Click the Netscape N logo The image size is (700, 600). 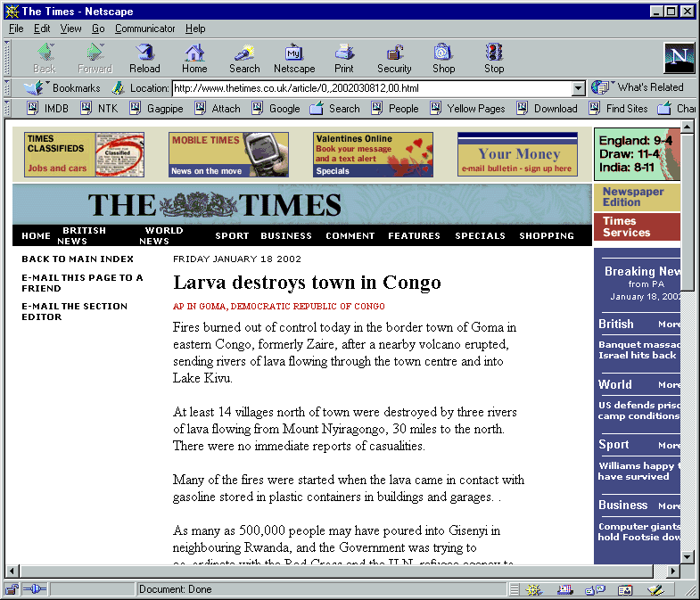click(x=679, y=58)
